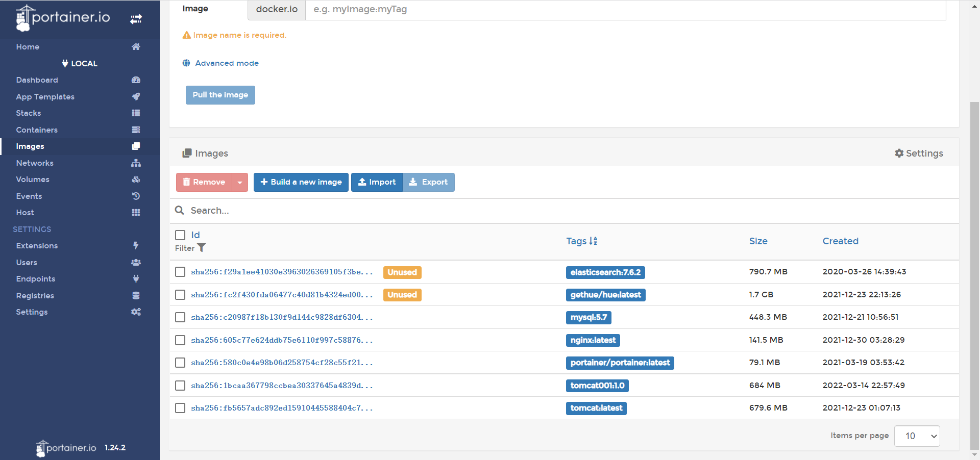Tick the select-all images checkbox
Screen dimensions: 980x460
coord(180,235)
